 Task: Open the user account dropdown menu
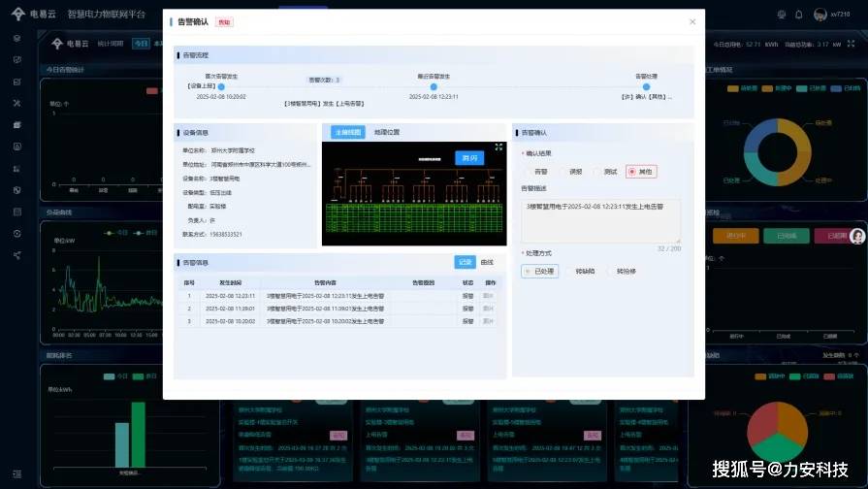pos(834,15)
